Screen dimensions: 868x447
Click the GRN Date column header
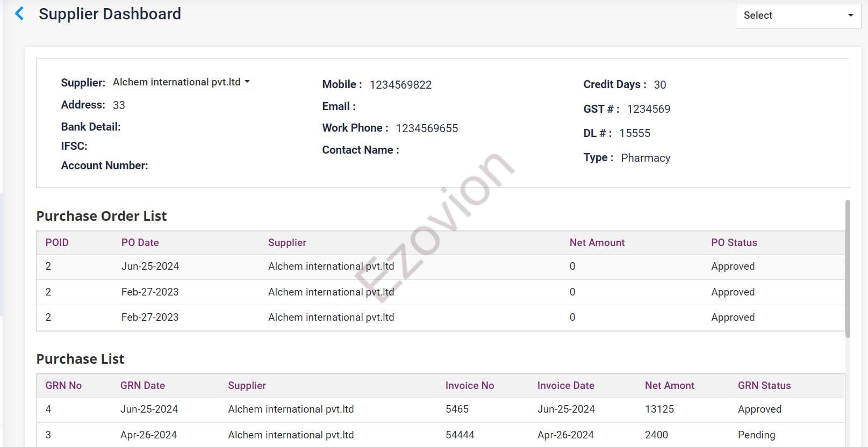coord(142,386)
